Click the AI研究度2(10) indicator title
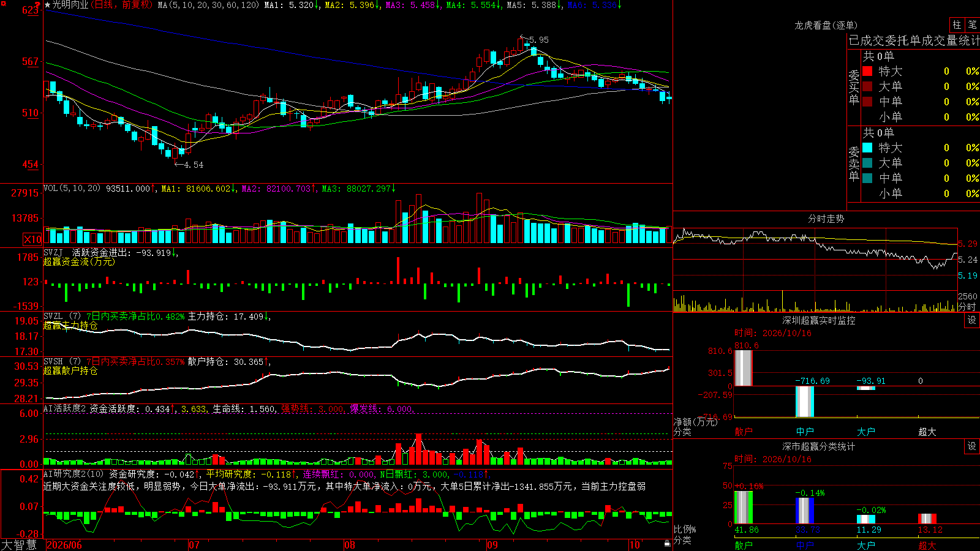 point(73,474)
